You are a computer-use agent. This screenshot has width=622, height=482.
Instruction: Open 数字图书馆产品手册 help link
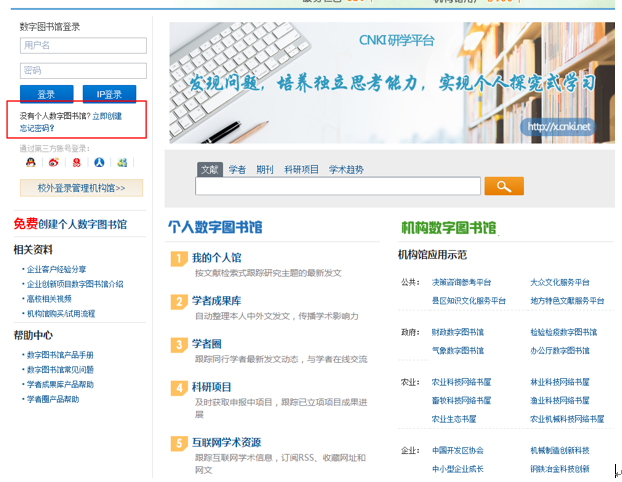coord(60,355)
